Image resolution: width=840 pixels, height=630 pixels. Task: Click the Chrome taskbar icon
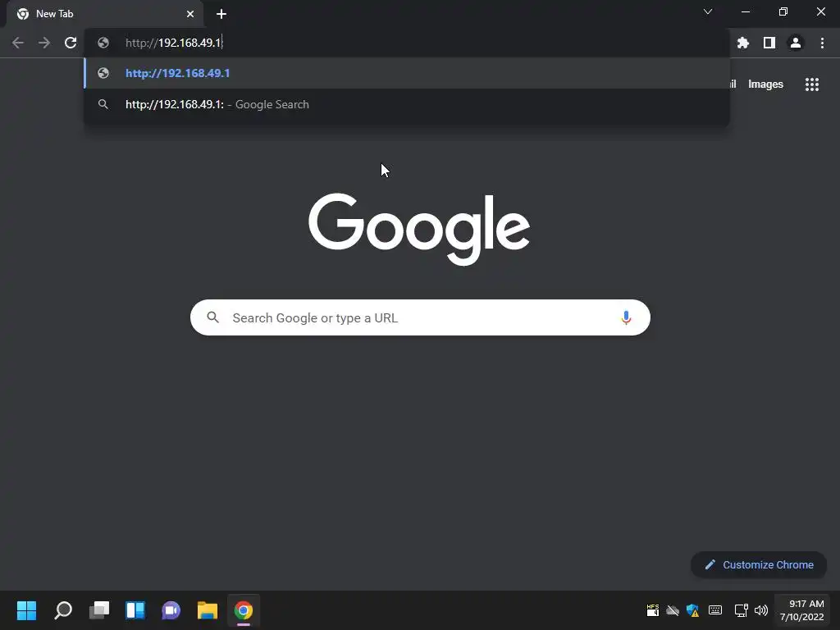point(243,610)
